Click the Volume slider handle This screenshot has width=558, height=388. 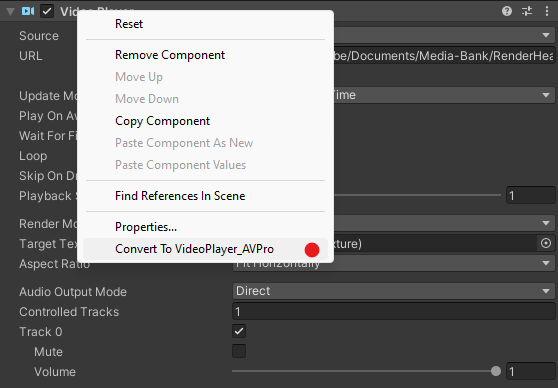click(495, 371)
